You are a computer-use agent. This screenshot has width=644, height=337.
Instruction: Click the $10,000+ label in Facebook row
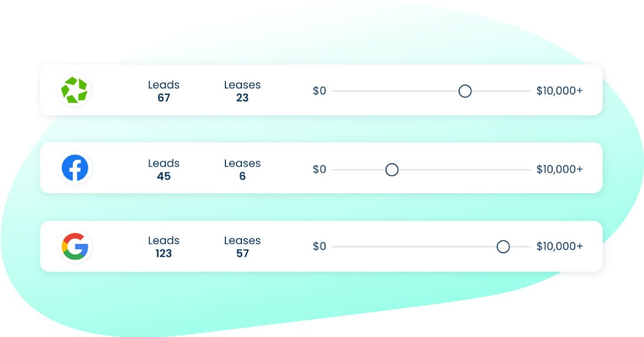[559, 170]
